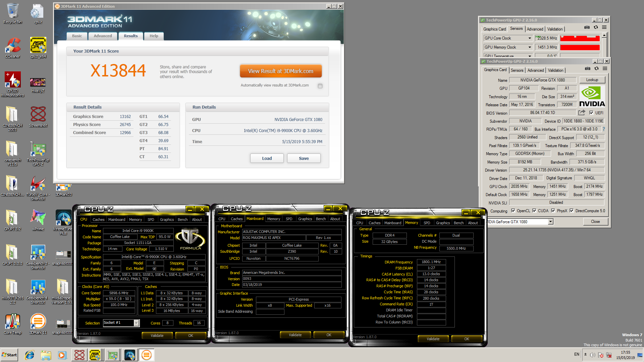Open the GeForce GTX 1080 GPU selector dropdown
The image size is (644, 362).
pos(550,222)
